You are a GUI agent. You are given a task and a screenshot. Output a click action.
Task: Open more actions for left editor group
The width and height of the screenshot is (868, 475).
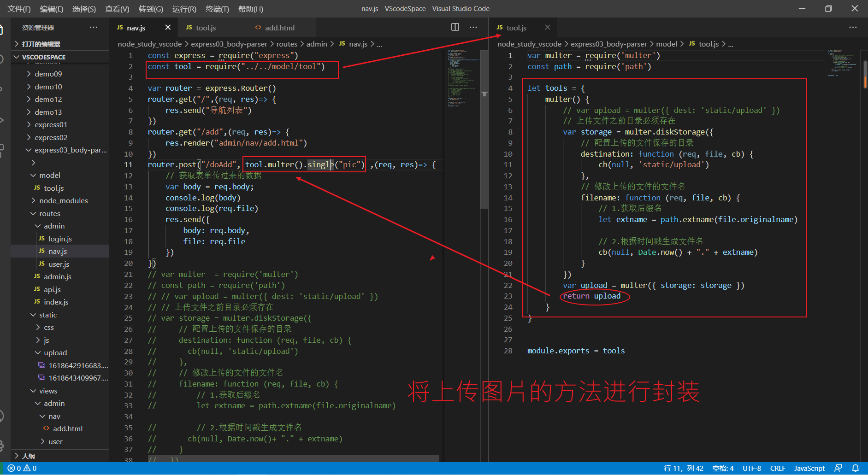pos(473,27)
